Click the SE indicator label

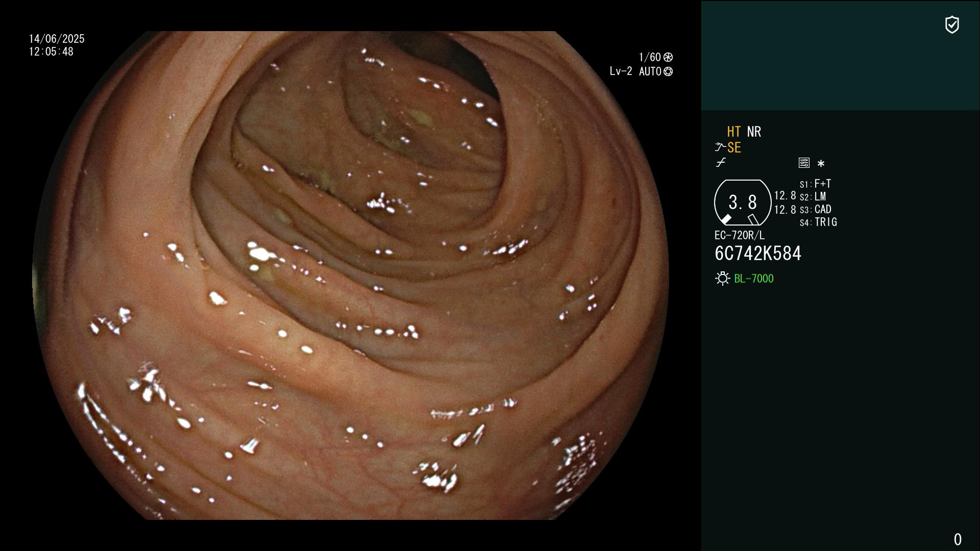point(734,147)
